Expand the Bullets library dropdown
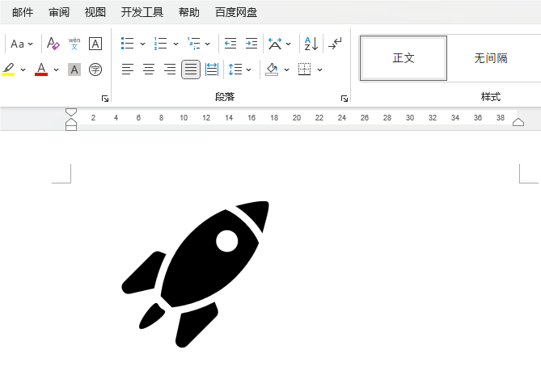Viewport: 541px width, 392px height. pyautogui.click(x=142, y=44)
